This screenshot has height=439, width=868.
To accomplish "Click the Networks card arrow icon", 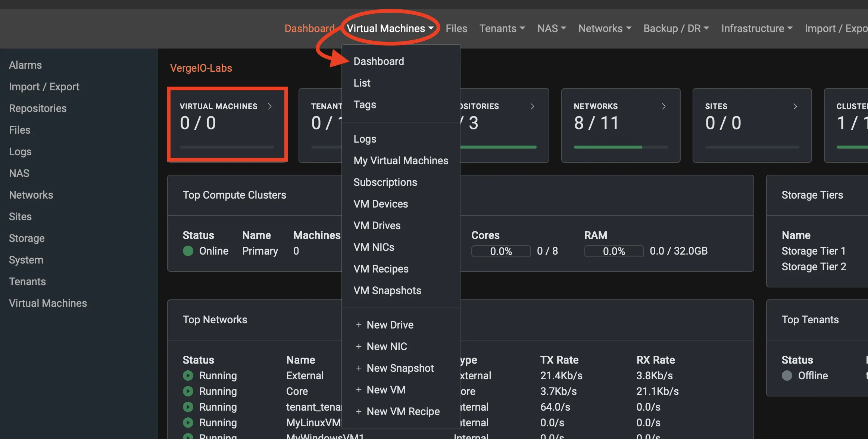I will point(664,106).
